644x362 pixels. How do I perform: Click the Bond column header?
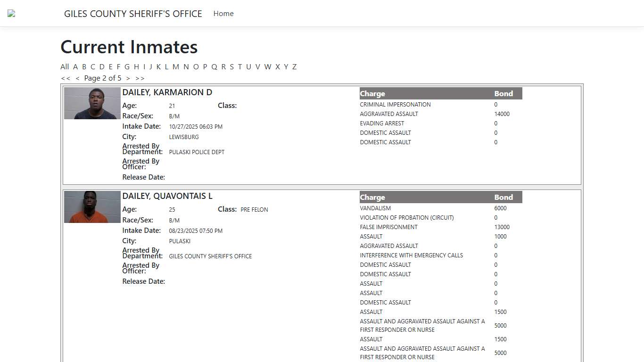point(504,93)
